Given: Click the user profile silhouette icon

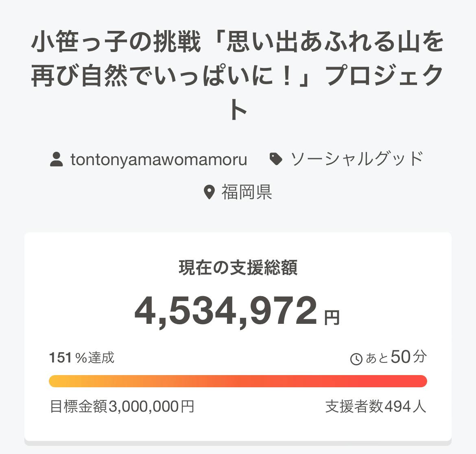Looking at the screenshot, I should [57, 159].
